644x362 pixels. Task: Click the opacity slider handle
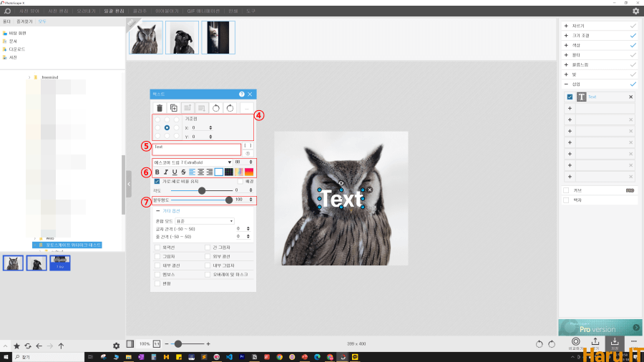(x=229, y=200)
